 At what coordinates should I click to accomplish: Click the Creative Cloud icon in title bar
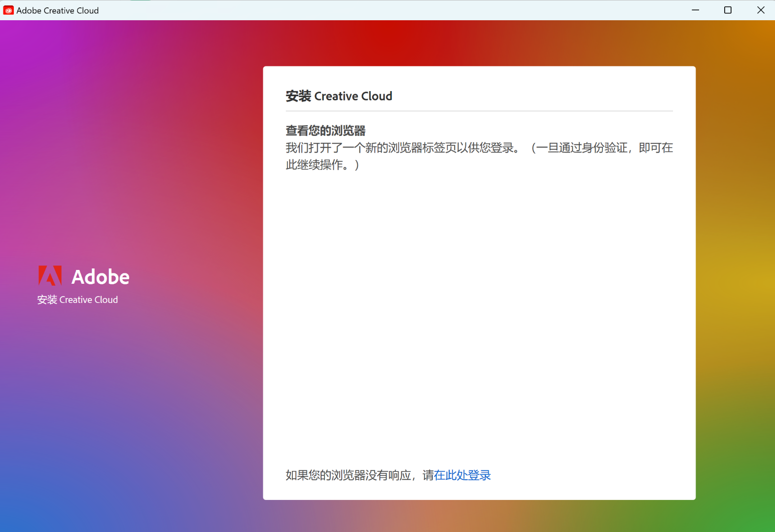coord(8,10)
